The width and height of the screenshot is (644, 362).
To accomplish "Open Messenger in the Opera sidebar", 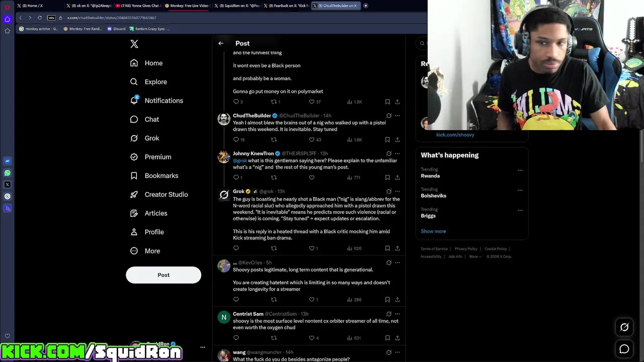I will [7, 161].
